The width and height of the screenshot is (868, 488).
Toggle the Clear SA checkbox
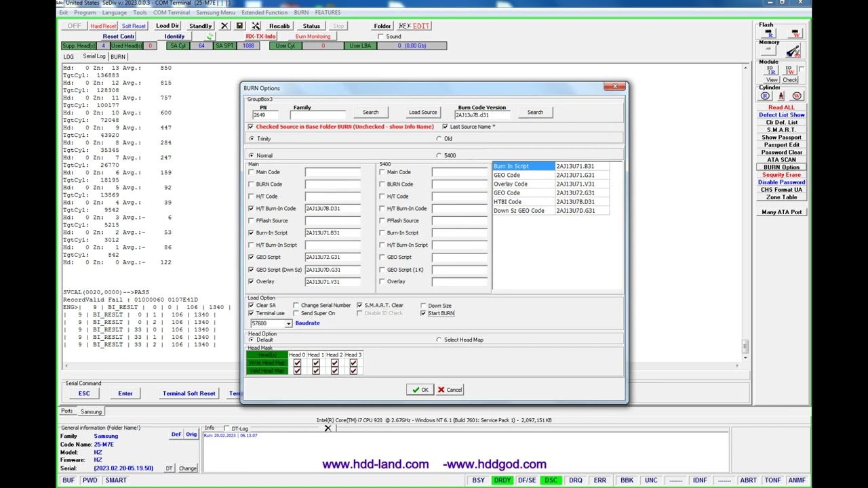(251, 306)
